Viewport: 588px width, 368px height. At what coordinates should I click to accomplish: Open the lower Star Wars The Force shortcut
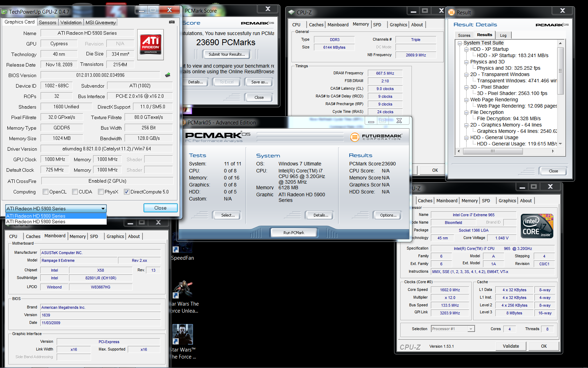(183, 342)
